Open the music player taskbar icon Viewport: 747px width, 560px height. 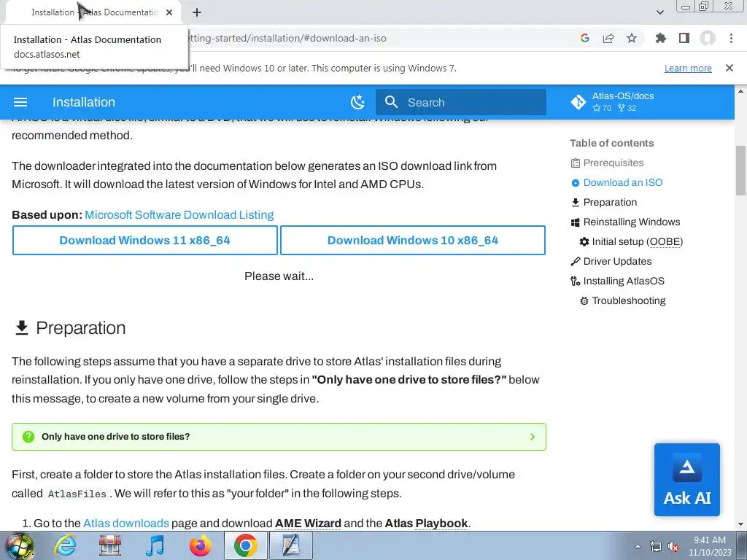(155, 545)
